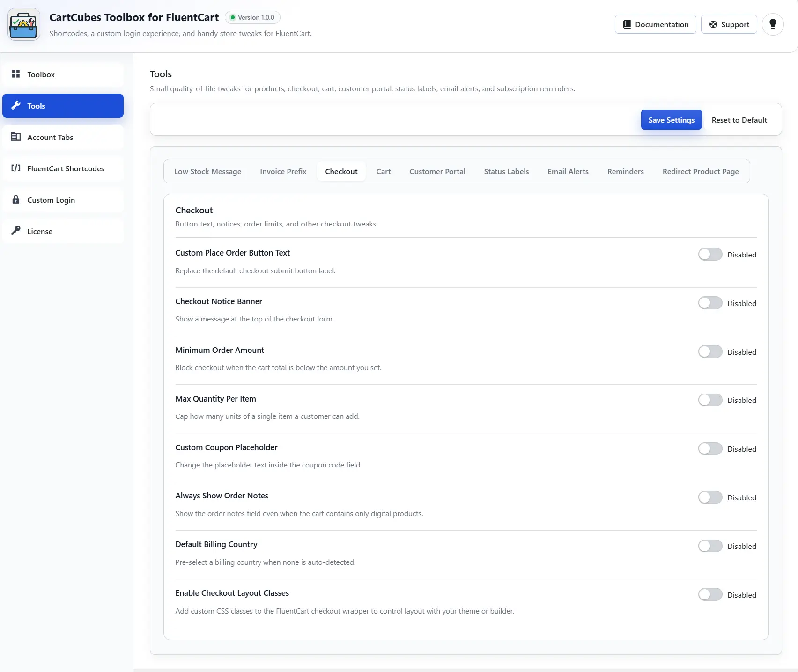Click Disabled status beside Minimum Order Amount
Viewport: 798px width, 672px height.
pos(742,352)
